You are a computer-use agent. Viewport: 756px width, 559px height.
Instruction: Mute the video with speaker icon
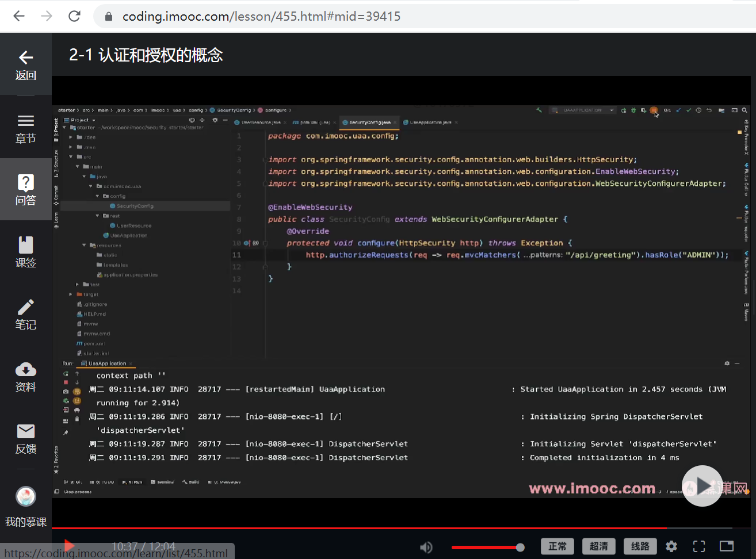tap(426, 547)
